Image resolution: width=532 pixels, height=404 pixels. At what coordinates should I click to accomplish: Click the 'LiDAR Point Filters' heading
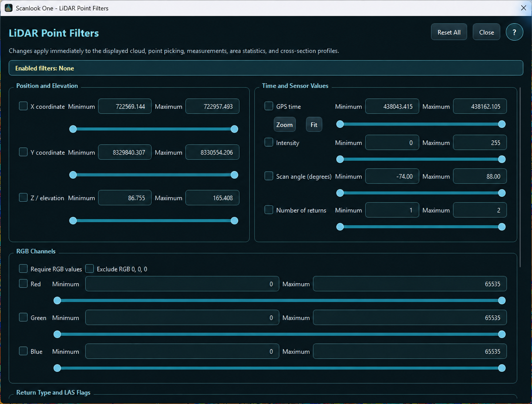coord(54,33)
